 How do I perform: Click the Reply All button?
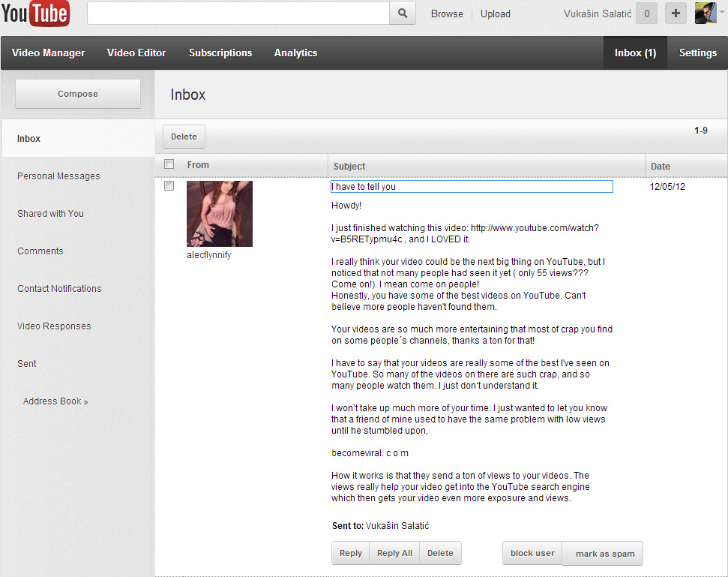(x=394, y=553)
